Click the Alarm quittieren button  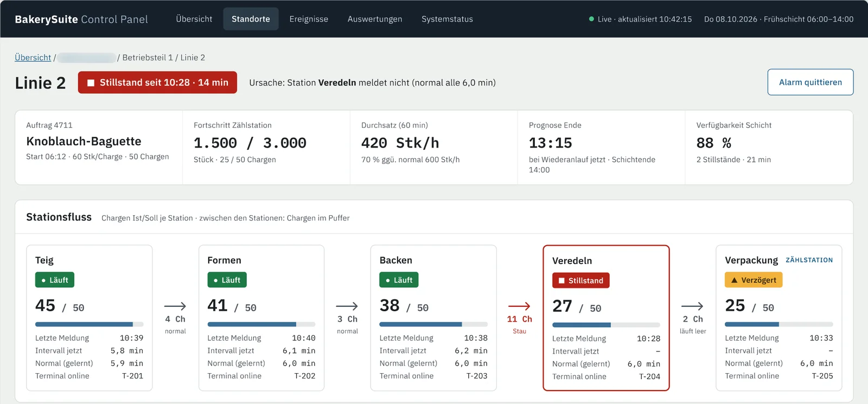coord(810,82)
